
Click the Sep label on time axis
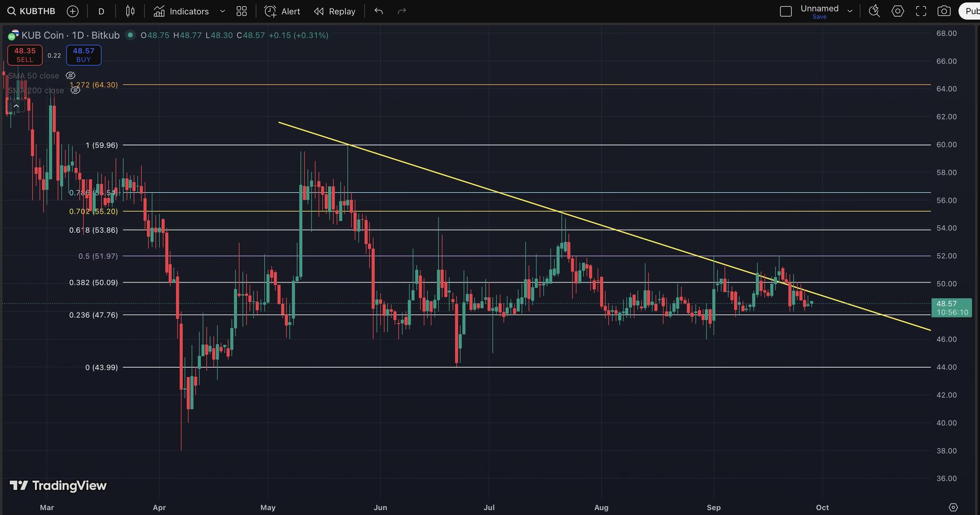tap(713, 507)
